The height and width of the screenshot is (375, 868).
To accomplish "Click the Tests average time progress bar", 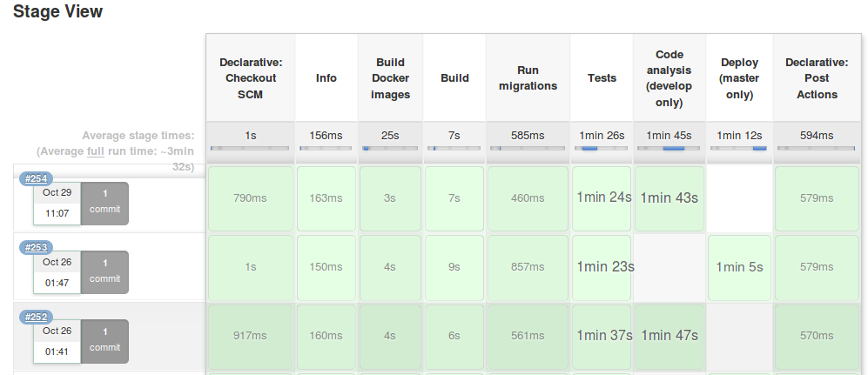I will tap(602, 149).
